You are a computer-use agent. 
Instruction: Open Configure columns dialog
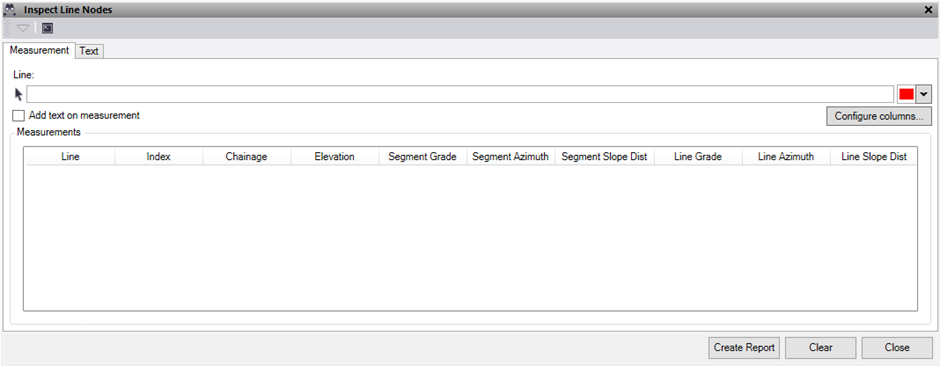tap(879, 116)
